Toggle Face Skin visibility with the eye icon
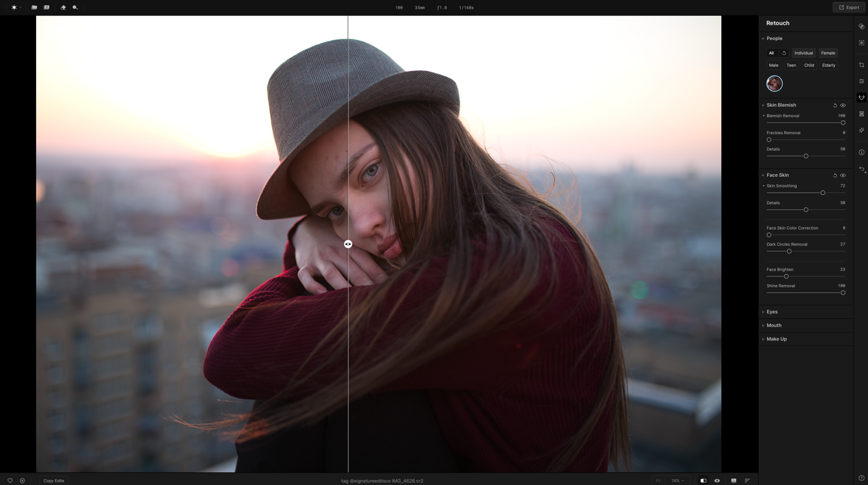The height and width of the screenshot is (485, 868). point(843,175)
